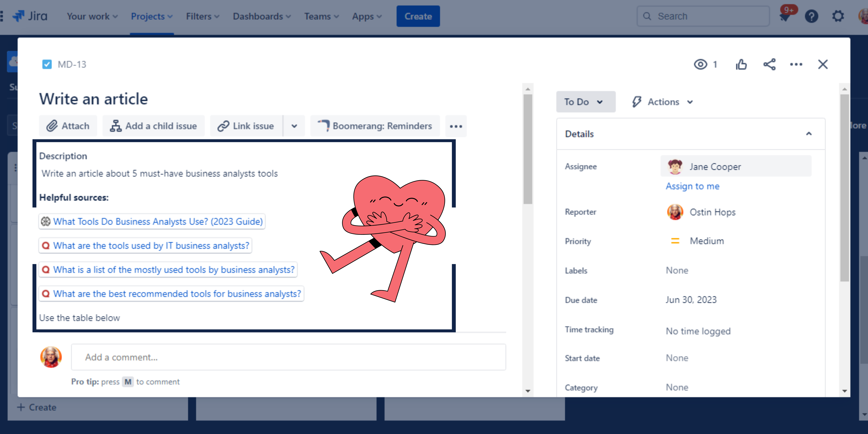Open the Dashboards menu
This screenshot has height=434, width=868.
[262, 16]
